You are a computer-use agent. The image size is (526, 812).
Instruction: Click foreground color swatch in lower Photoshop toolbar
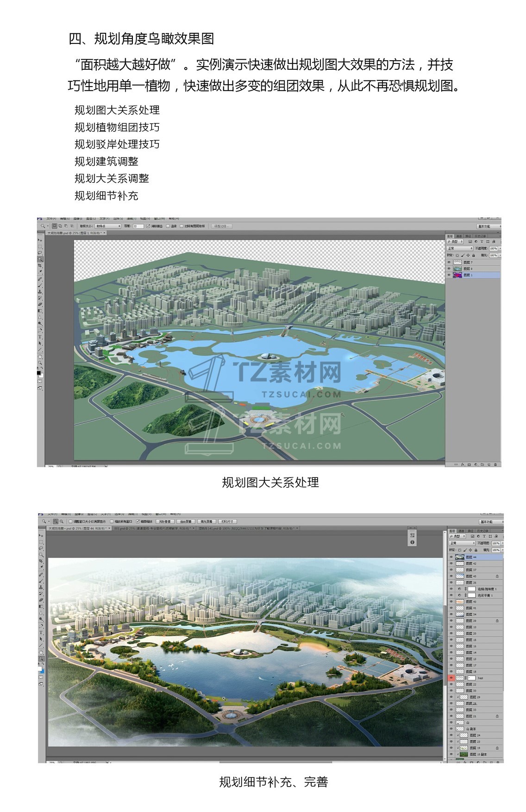[39, 668]
